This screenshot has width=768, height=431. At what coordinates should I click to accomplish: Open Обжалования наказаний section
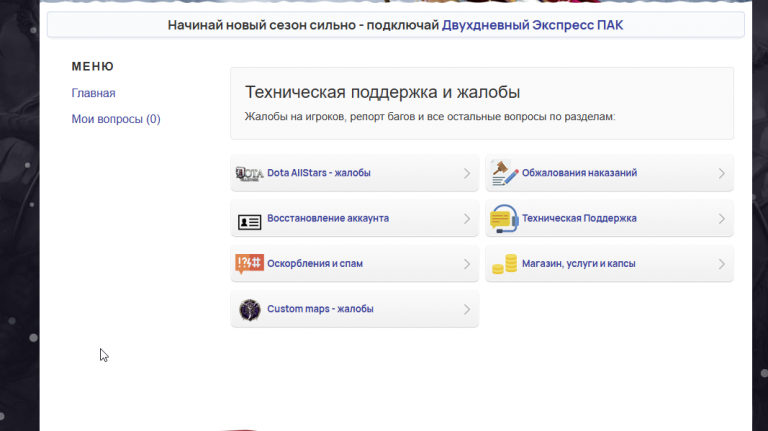(609, 173)
